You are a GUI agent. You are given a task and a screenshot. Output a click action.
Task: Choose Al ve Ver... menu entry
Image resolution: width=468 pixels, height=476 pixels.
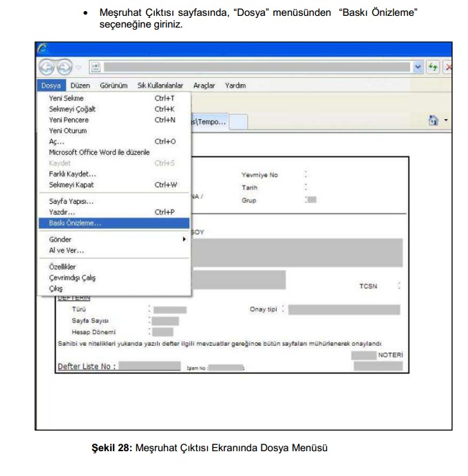click(114, 251)
